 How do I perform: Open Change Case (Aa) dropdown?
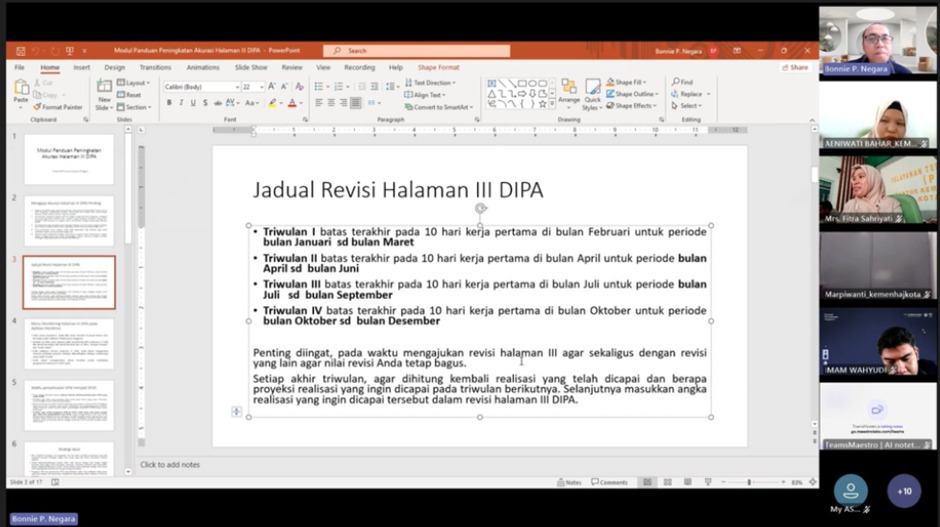click(x=252, y=103)
